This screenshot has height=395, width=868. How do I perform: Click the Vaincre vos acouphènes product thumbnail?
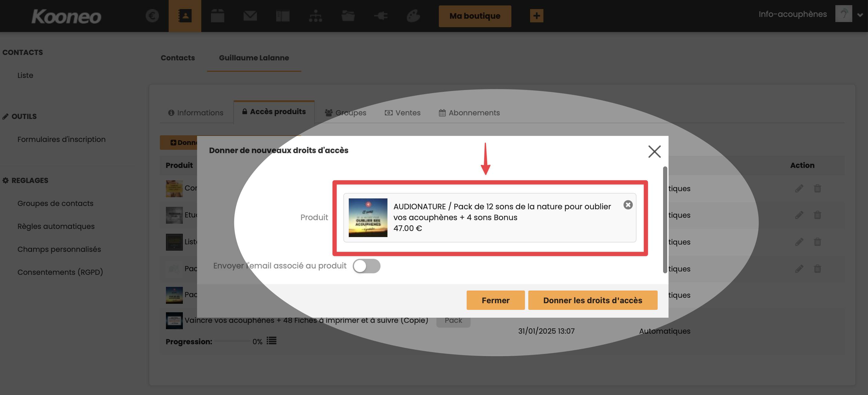coord(174,321)
